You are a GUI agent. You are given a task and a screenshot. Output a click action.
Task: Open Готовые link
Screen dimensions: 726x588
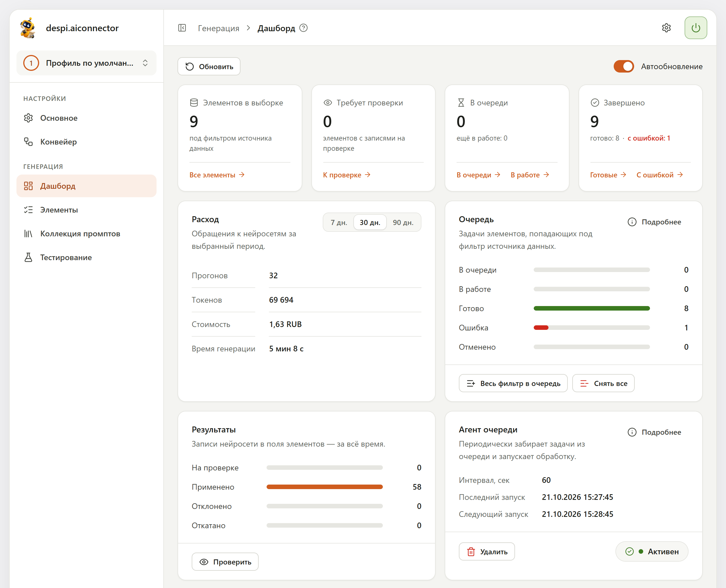coord(608,175)
